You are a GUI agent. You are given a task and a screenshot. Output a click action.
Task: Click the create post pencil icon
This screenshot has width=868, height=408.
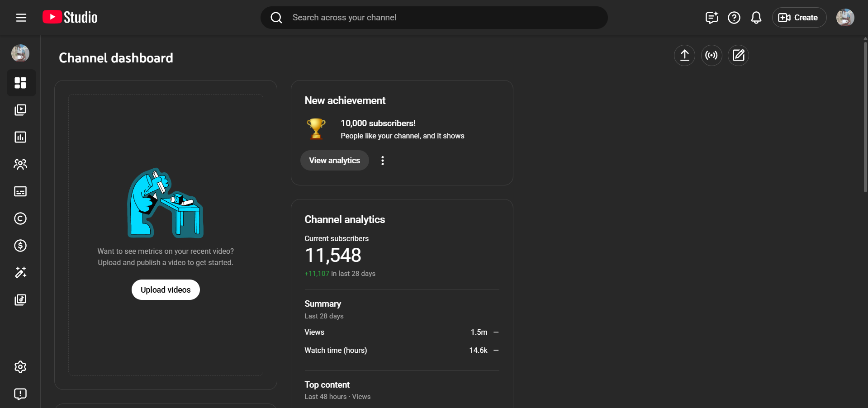[x=738, y=56]
